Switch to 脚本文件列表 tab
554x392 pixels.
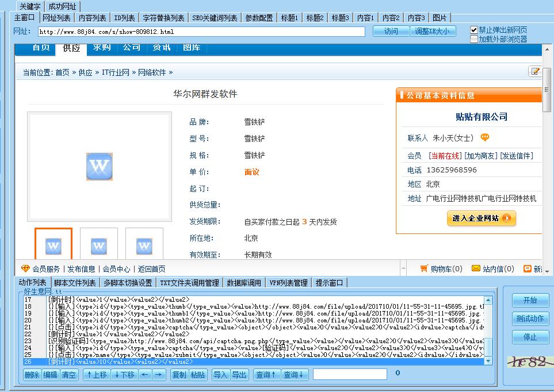point(75,283)
